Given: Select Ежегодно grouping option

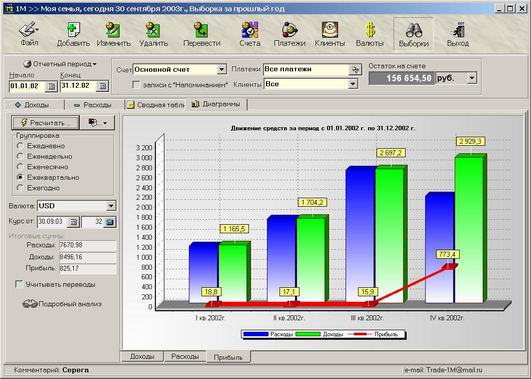Looking at the screenshot, I should point(20,188).
